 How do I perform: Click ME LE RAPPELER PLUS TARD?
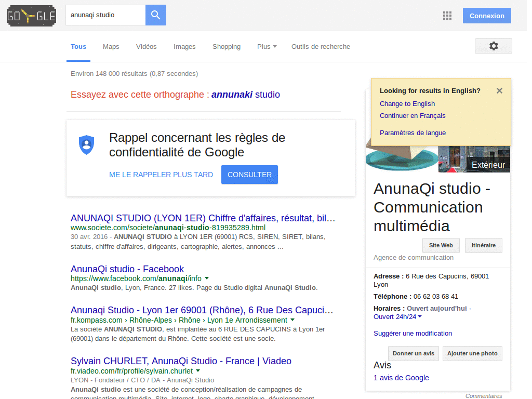[161, 175]
